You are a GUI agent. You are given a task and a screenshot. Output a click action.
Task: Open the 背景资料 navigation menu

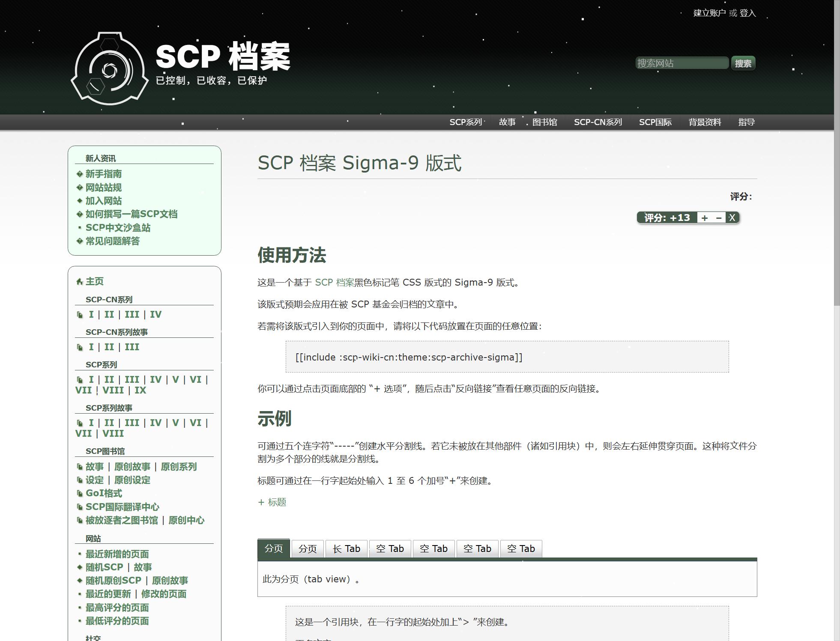pyautogui.click(x=704, y=122)
